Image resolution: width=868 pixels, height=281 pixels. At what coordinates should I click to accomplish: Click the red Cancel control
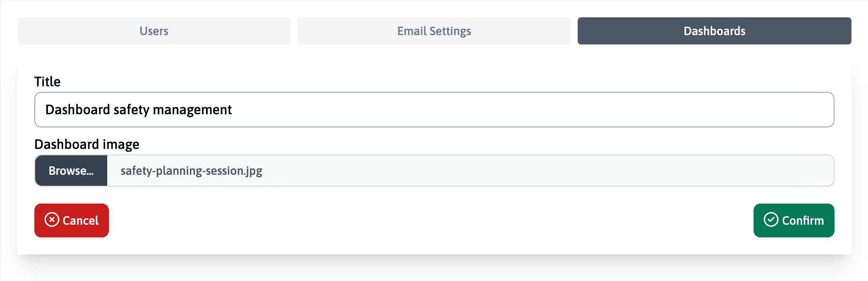pyautogui.click(x=71, y=220)
